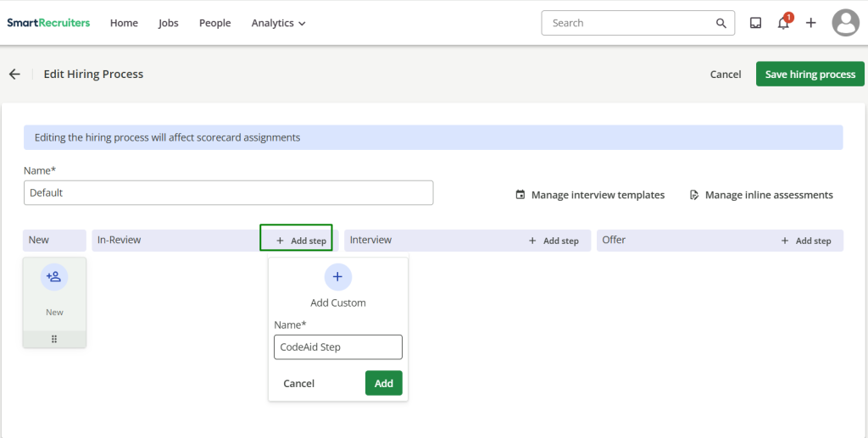
Task: Open the notifications bell
Action: click(783, 23)
